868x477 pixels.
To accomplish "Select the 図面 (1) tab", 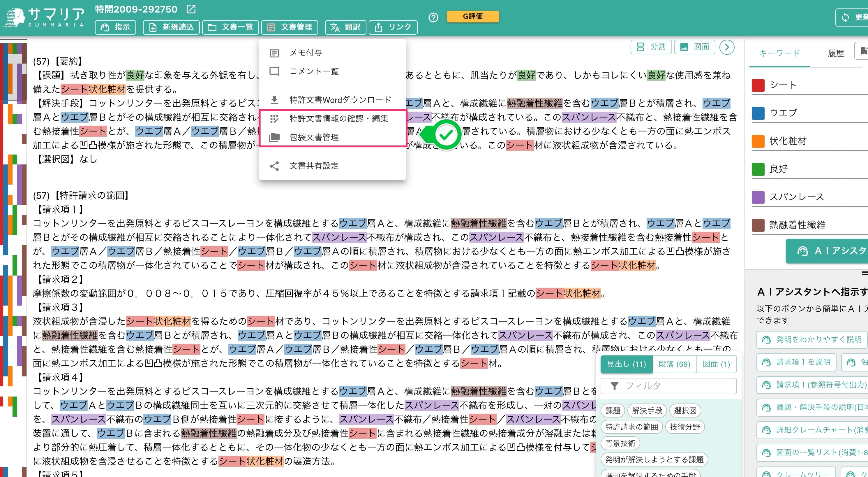I will click(716, 364).
